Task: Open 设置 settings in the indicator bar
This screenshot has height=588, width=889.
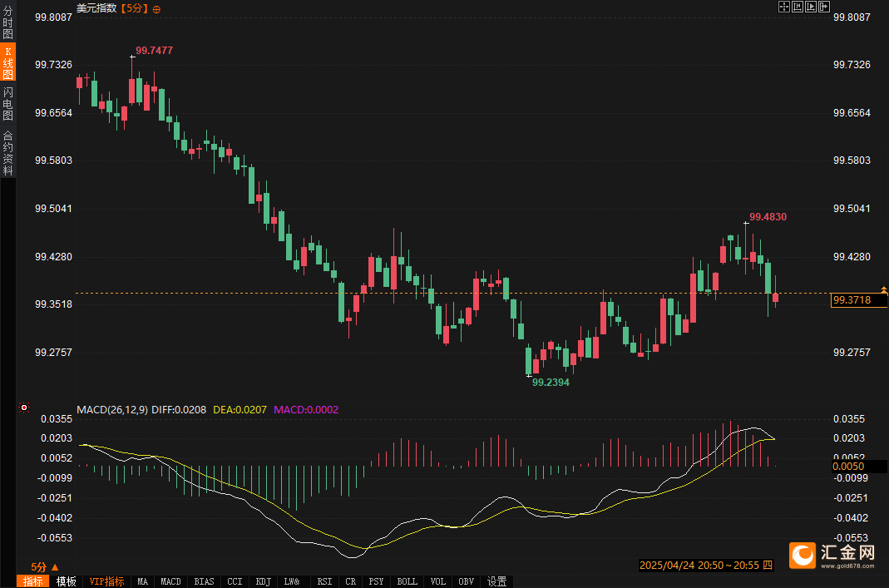Action: pos(497,581)
